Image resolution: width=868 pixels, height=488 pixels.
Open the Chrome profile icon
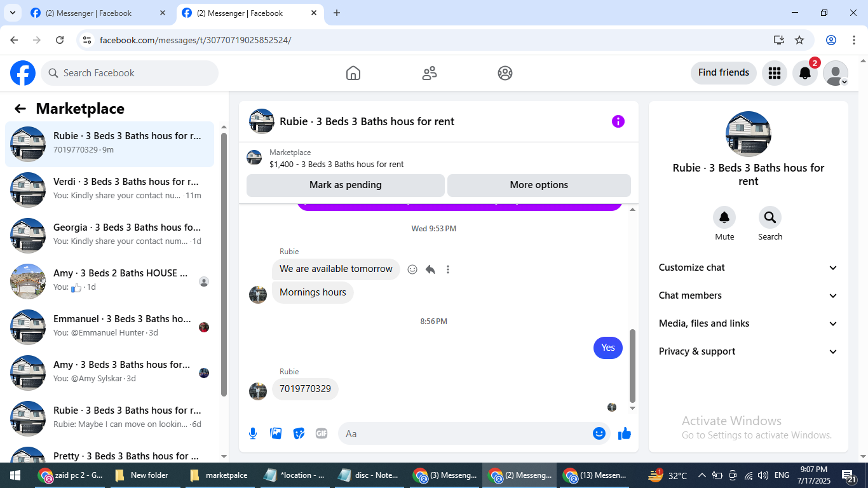(831, 40)
